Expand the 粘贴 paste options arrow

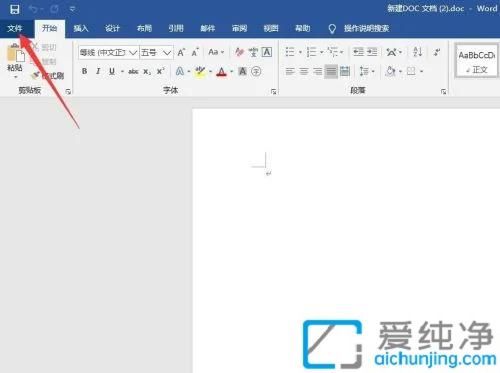coord(15,77)
